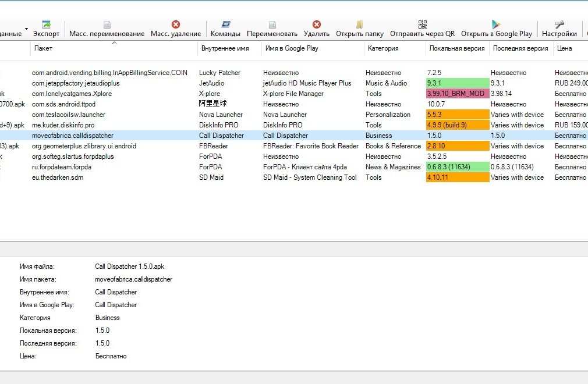Image resolution: width=588 pixels, height=384 pixels.
Task: Select X-plore File Manager Google Play name
Action: pos(293,94)
